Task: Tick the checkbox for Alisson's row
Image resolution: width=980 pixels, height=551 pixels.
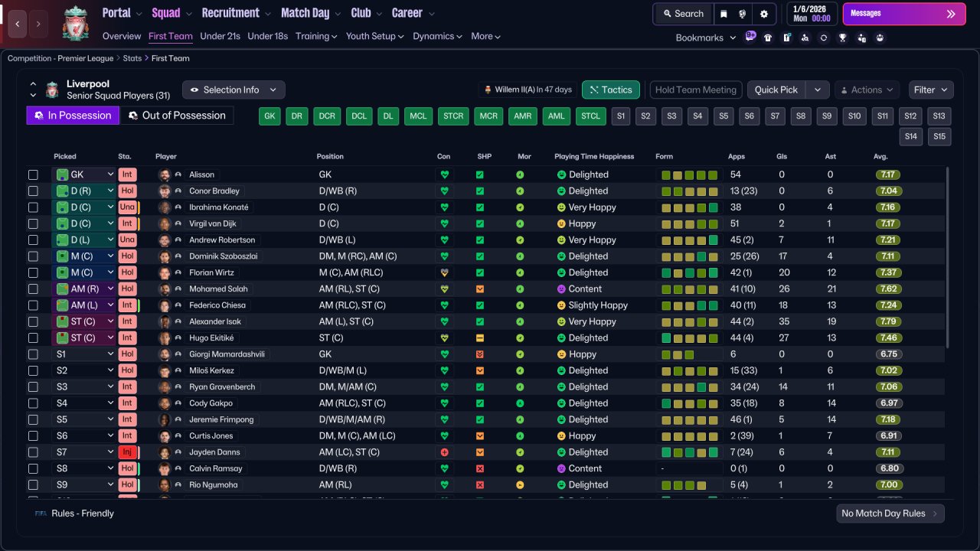Action: coord(33,174)
